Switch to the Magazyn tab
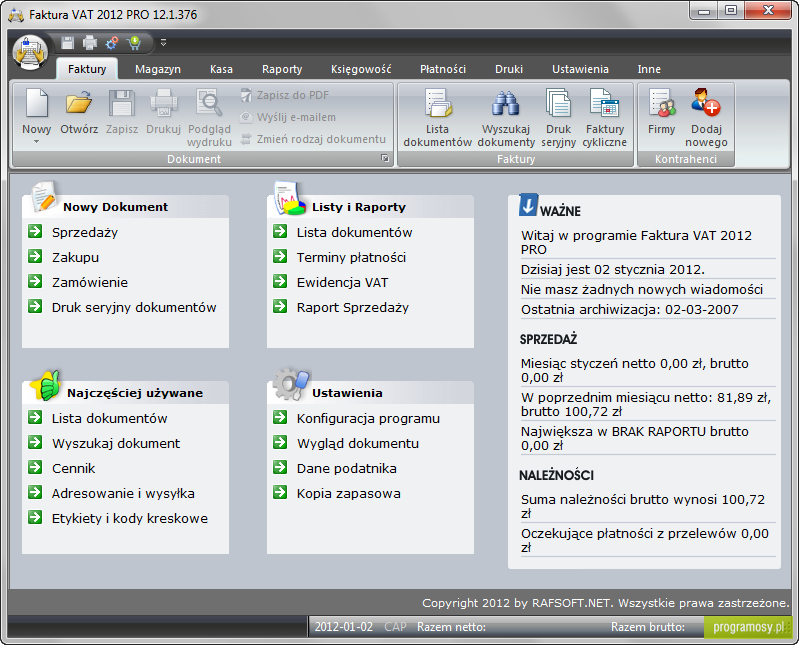Image resolution: width=799 pixels, height=645 pixels. pos(158,69)
